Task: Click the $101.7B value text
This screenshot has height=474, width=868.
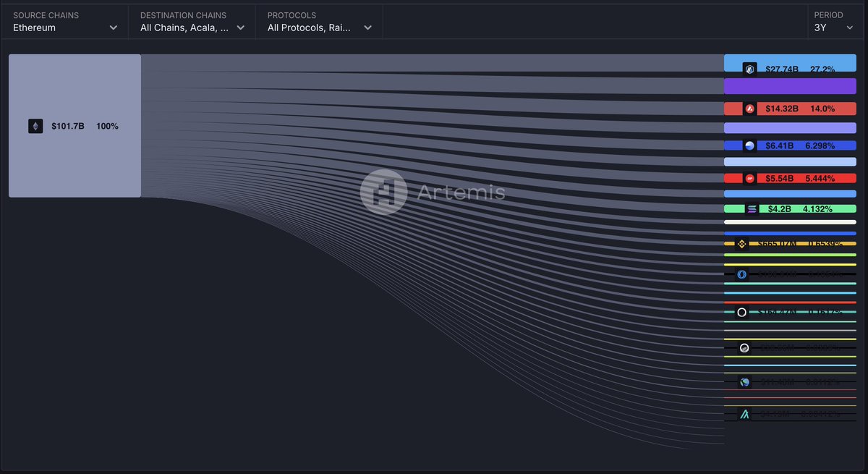Action: [x=68, y=126]
